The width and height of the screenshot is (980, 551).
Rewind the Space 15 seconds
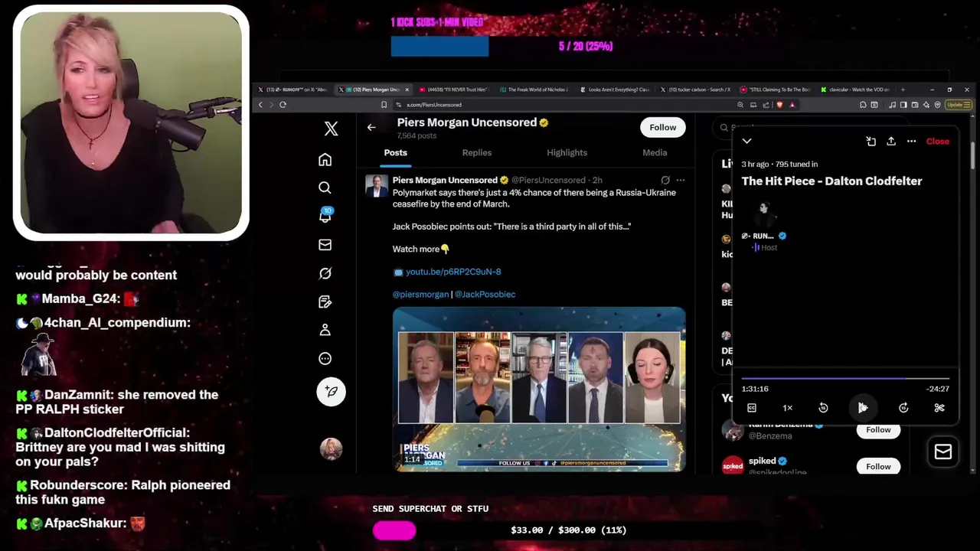tap(823, 408)
